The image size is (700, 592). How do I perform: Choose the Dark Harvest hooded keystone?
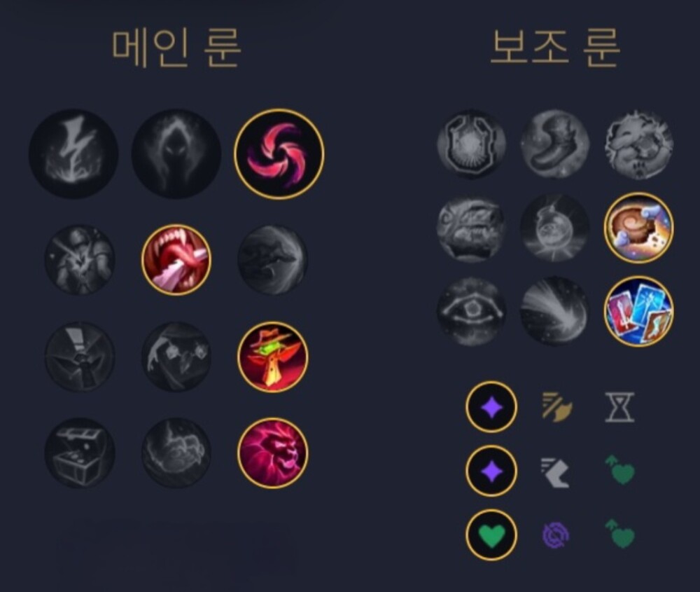[x=176, y=154]
